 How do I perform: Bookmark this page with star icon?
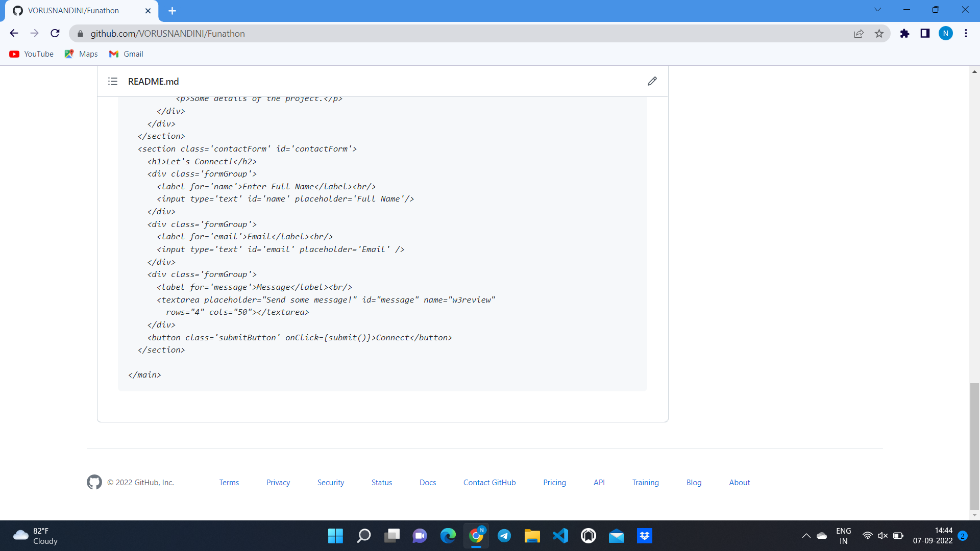coord(879,34)
